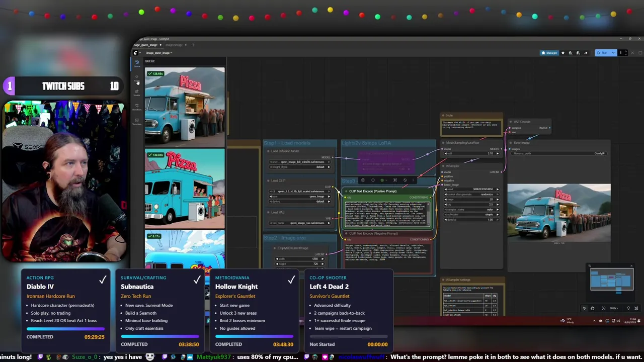The height and width of the screenshot is (362, 644).
Task: Open vae_name combo in Load VAE
Action: tap(300, 223)
